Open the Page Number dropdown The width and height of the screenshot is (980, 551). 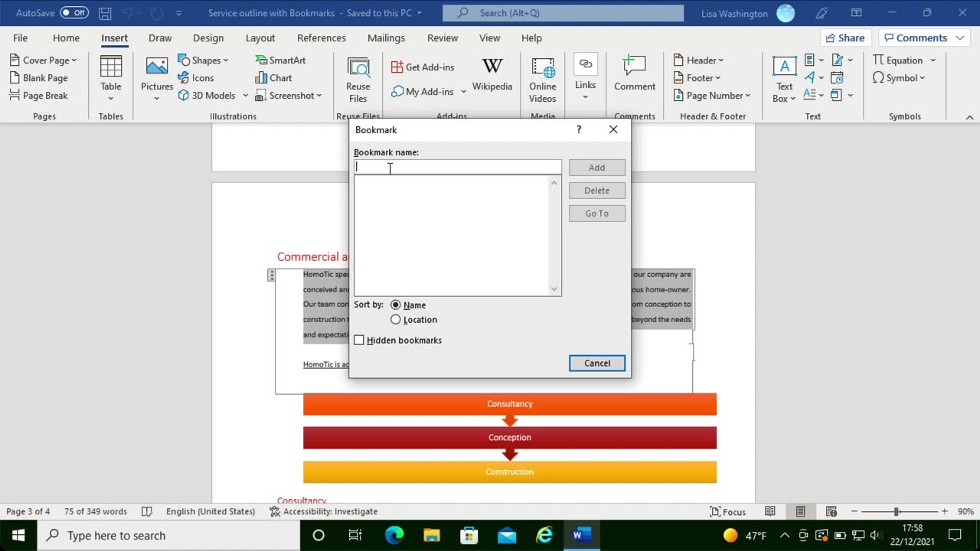click(712, 96)
